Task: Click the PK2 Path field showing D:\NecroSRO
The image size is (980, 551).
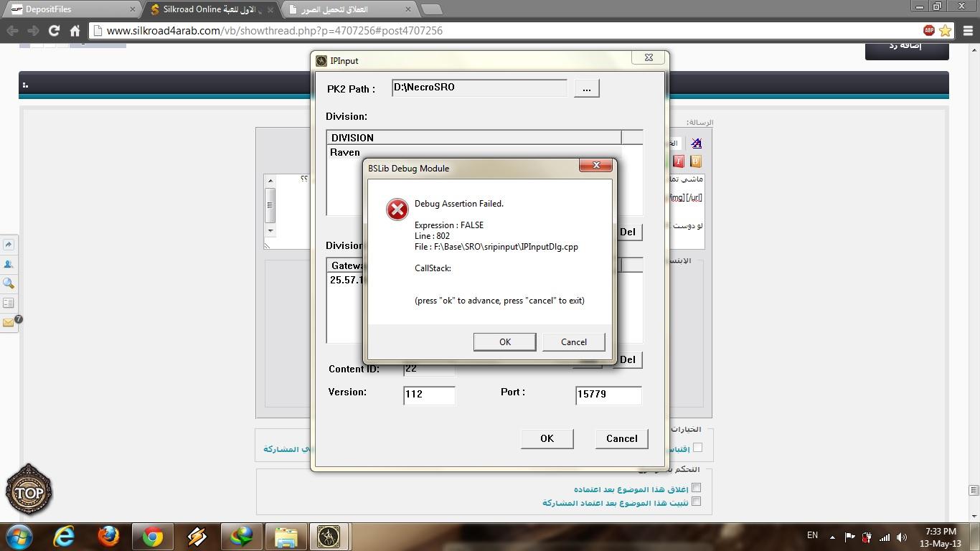Action: [x=479, y=88]
